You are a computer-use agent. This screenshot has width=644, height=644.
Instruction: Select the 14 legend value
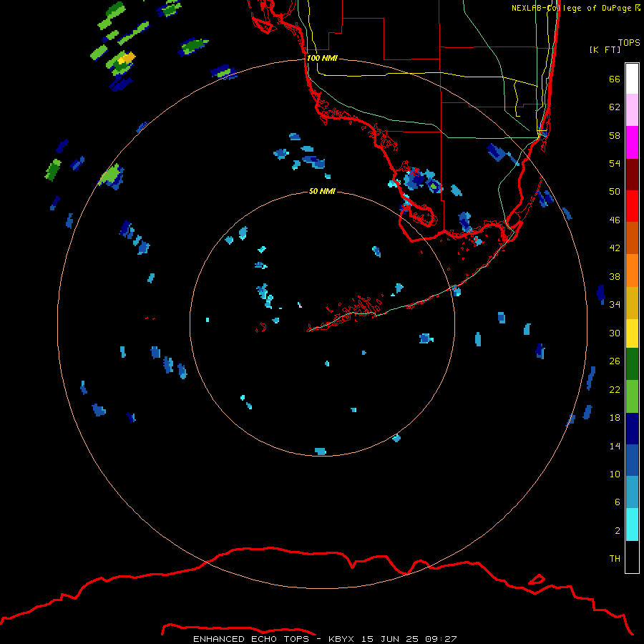coord(615,446)
